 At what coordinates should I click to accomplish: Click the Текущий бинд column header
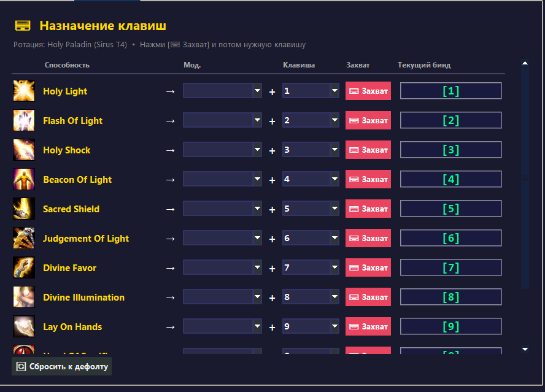tap(424, 65)
